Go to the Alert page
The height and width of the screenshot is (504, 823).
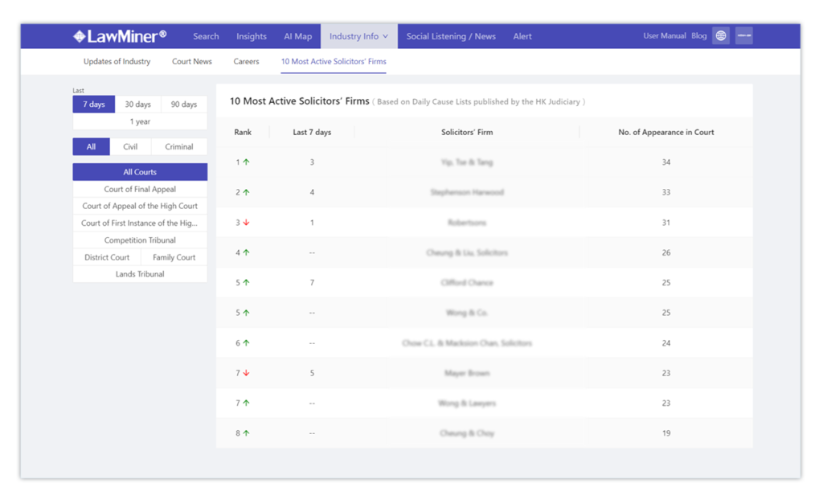click(522, 36)
